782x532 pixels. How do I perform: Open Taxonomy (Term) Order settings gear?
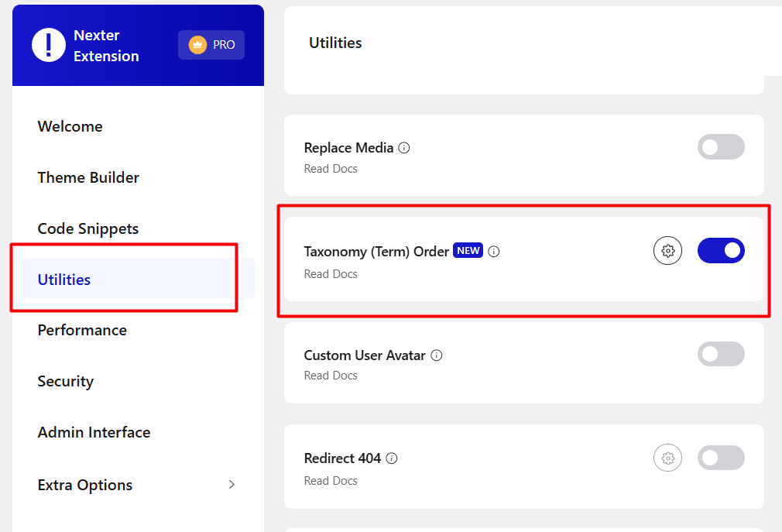667,251
